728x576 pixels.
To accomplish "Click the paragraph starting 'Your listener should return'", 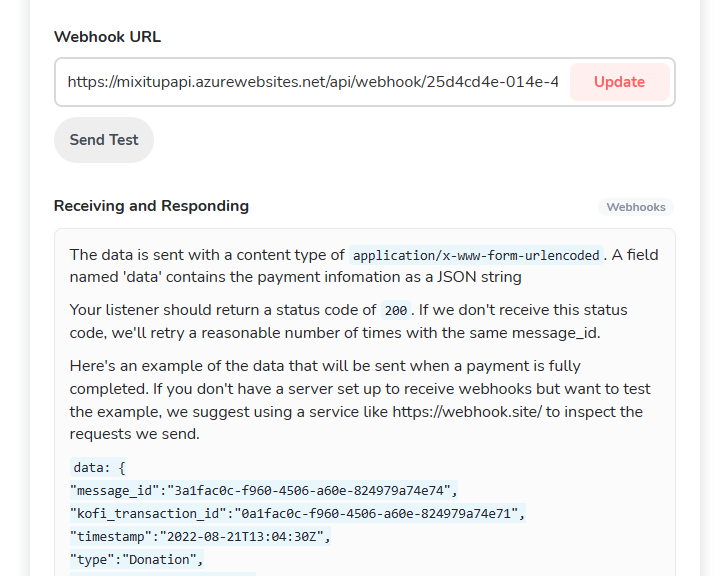I will 349,321.
